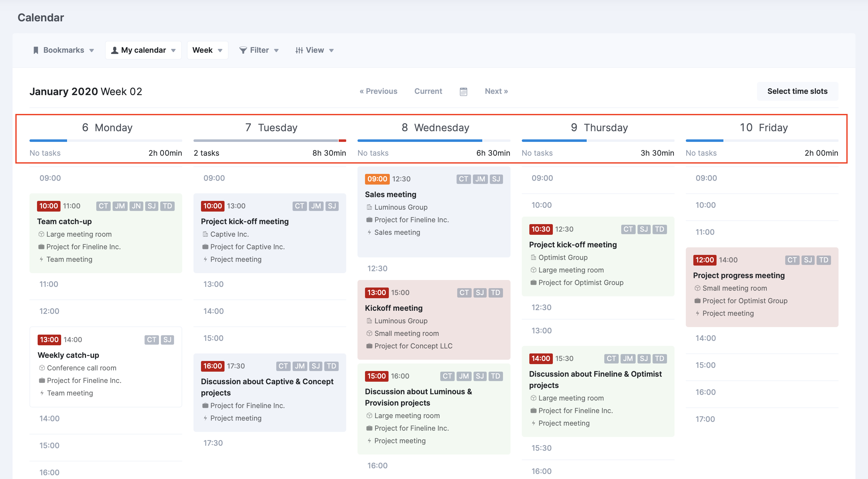Open Tuesday's Project kick-off meeting
This screenshot has height=479, width=868.
tap(270, 233)
